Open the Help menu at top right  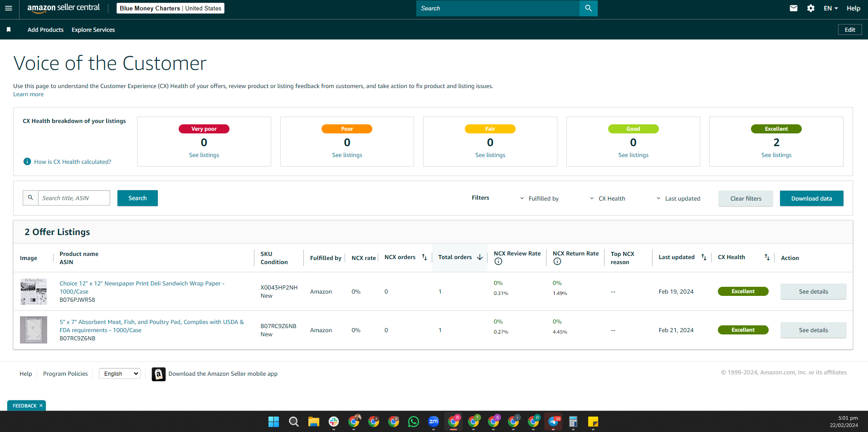click(x=853, y=8)
